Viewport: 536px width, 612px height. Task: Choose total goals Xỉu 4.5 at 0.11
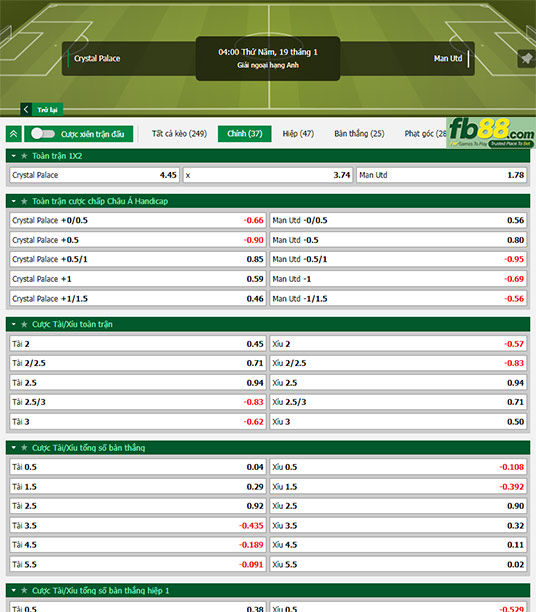click(398, 545)
